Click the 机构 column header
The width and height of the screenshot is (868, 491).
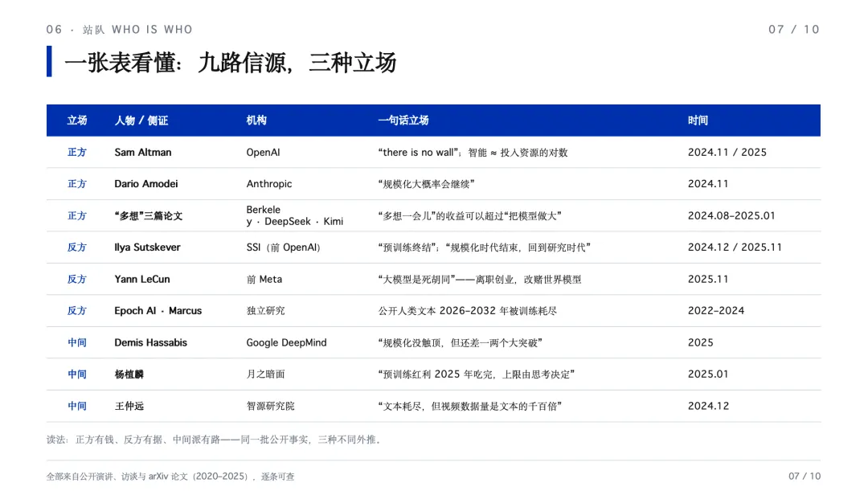click(256, 120)
